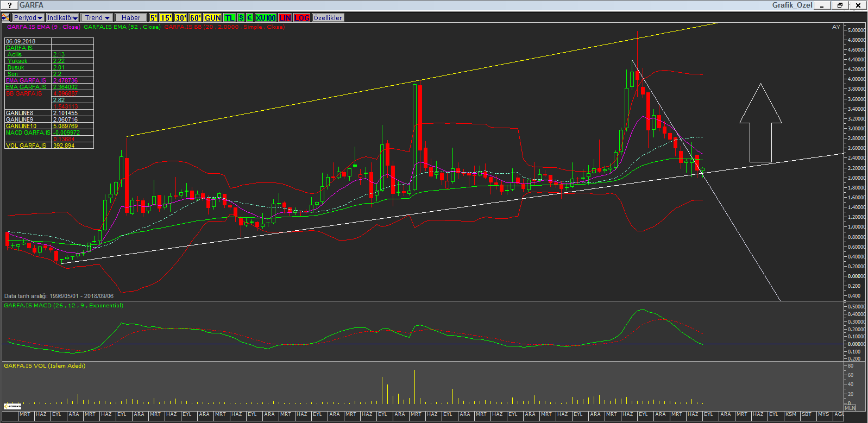Image resolution: width=868 pixels, height=423 pixels.
Task: Switch chart to LOG logarithmic scale
Action: click(x=302, y=18)
